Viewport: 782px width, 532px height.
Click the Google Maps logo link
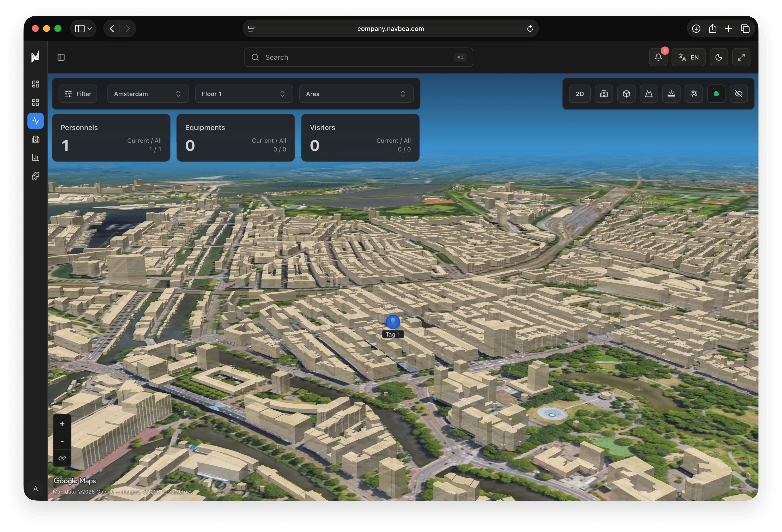[75, 481]
